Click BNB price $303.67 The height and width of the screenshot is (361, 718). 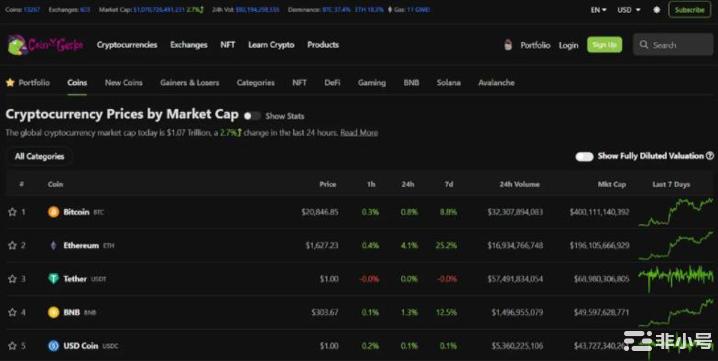tap(325, 312)
